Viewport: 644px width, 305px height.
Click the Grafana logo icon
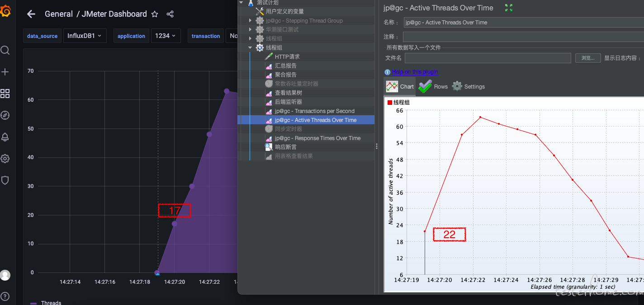5,10
